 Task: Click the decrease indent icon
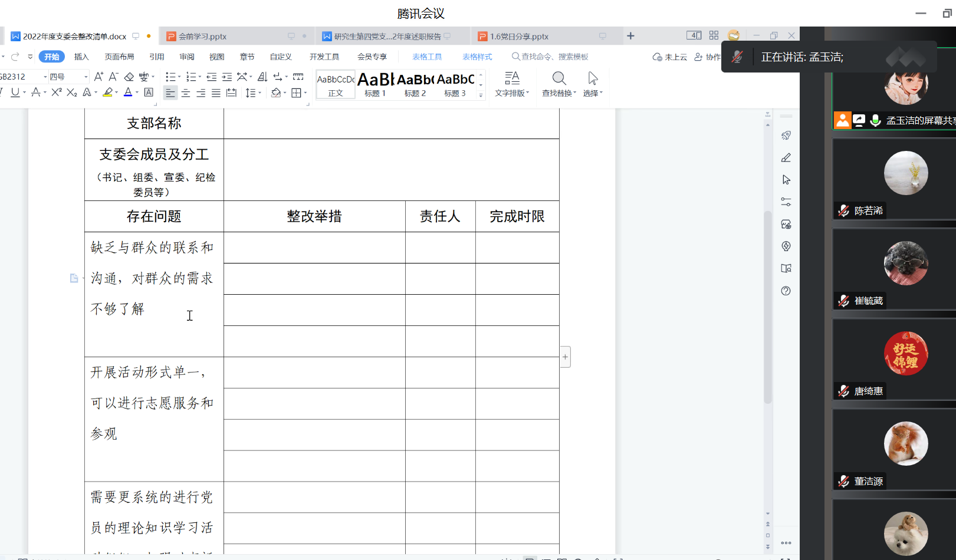[x=211, y=77]
